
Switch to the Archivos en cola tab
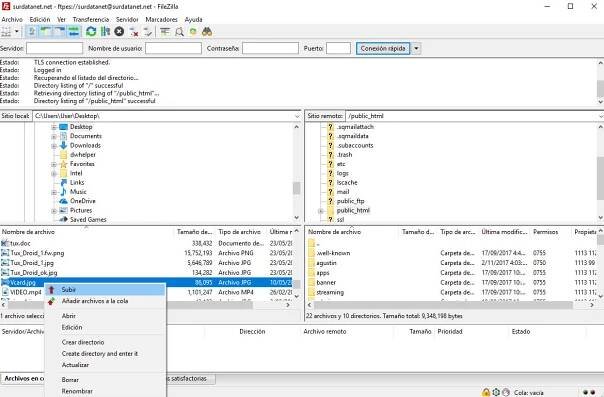pos(24,379)
